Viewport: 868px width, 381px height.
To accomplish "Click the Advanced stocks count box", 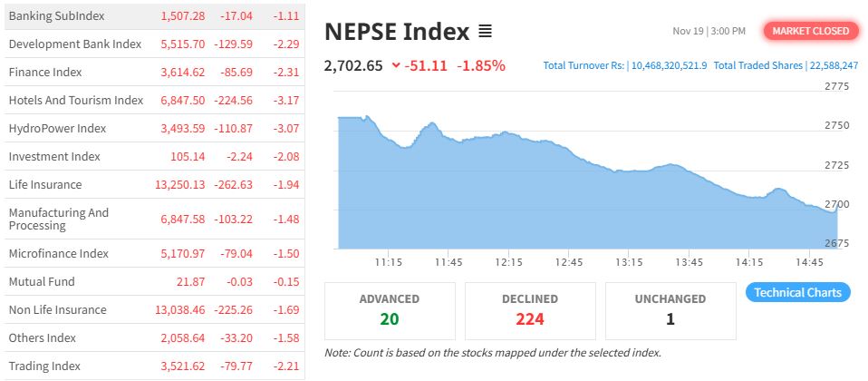I will coord(390,309).
